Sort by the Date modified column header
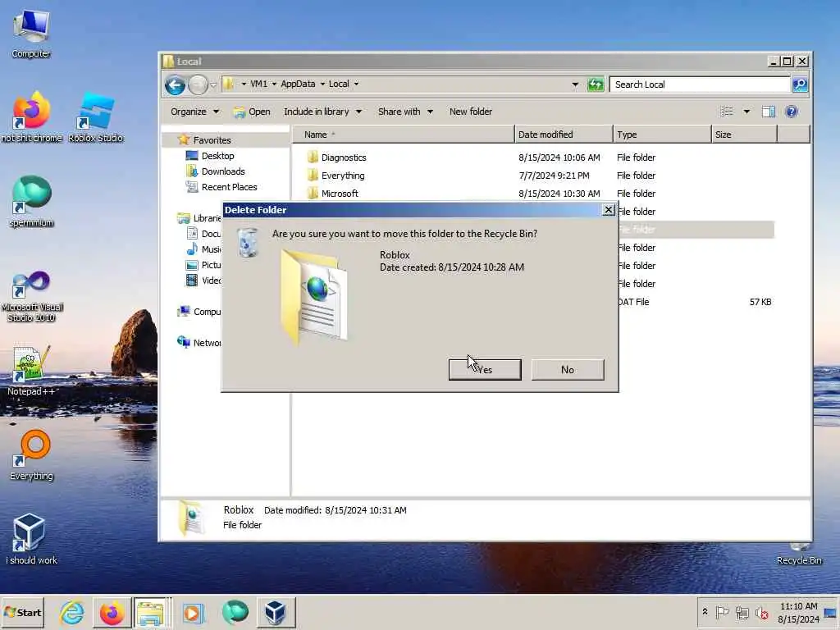The width and height of the screenshot is (840, 630). (564, 135)
